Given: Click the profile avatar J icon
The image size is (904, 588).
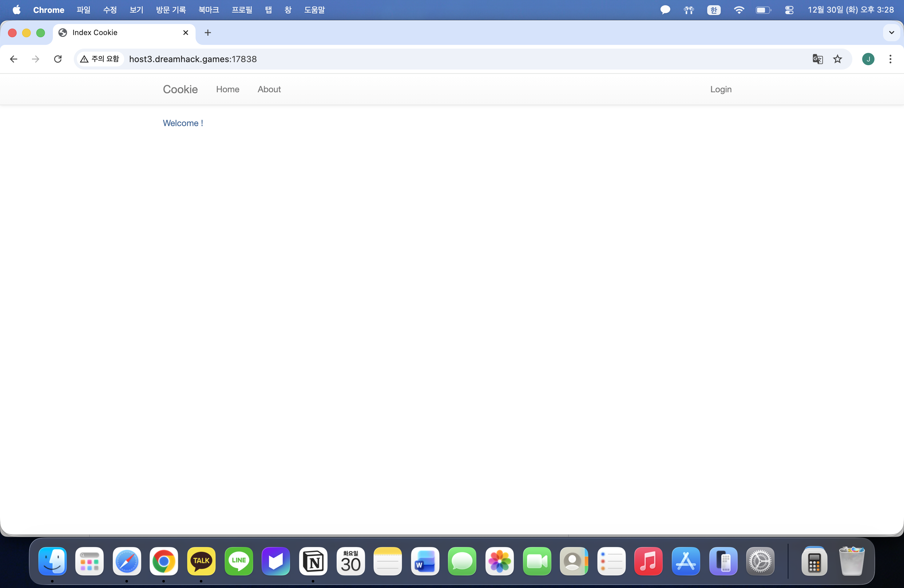Looking at the screenshot, I should click(868, 59).
